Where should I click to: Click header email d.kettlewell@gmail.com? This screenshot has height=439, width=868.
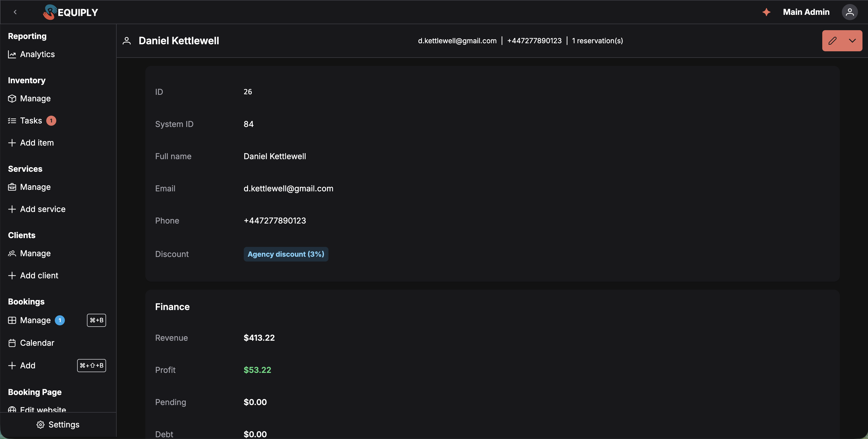click(457, 41)
